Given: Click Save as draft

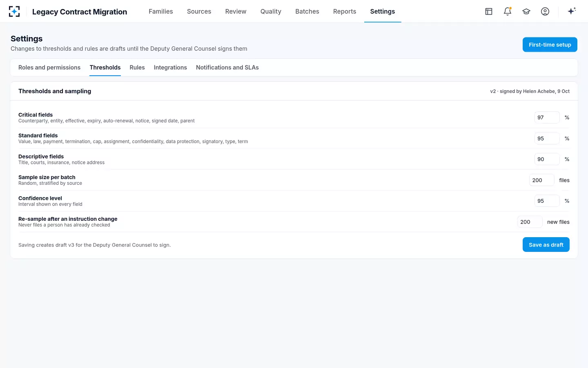Looking at the screenshot, I should pos(546,245).
